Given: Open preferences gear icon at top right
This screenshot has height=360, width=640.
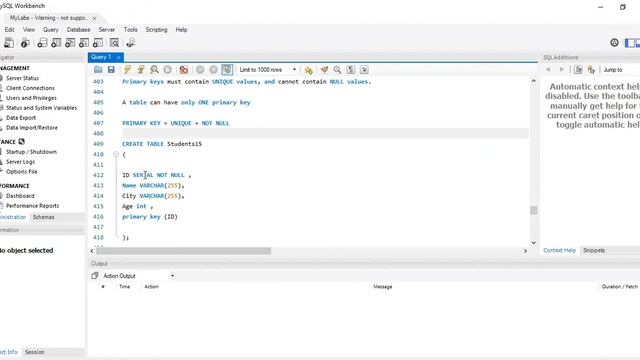Looking at the screenshot, I should click(x=614, y=42).
